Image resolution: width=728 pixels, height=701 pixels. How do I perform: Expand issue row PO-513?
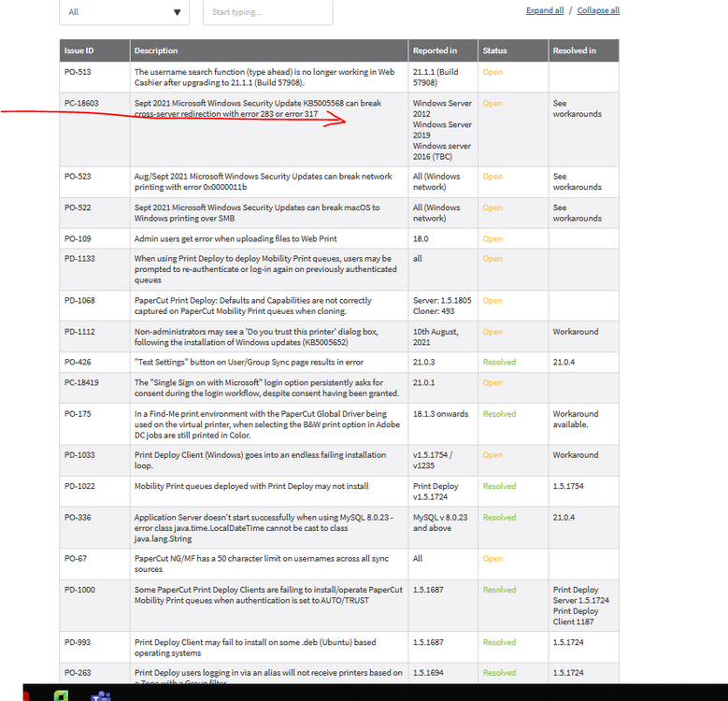tap(339, 77)
